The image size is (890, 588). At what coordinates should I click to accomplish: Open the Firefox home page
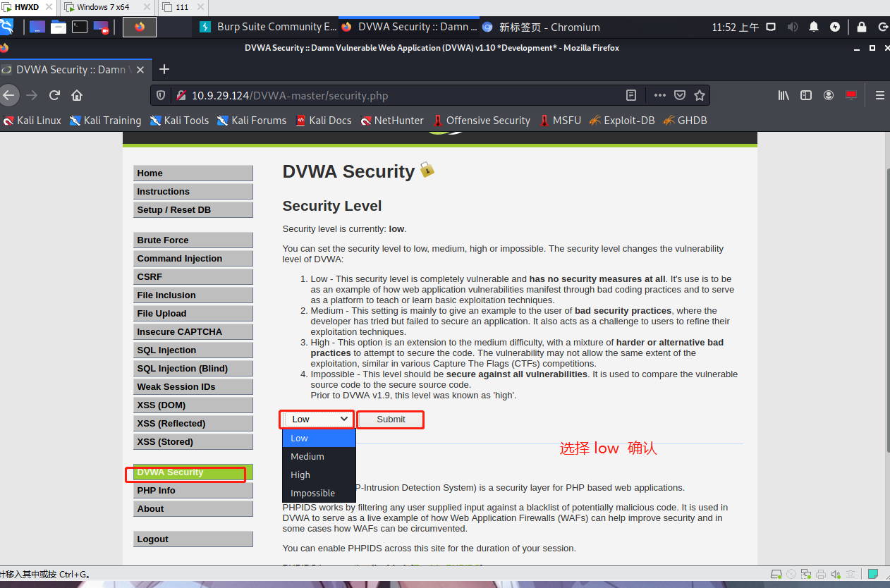point(77,95)
